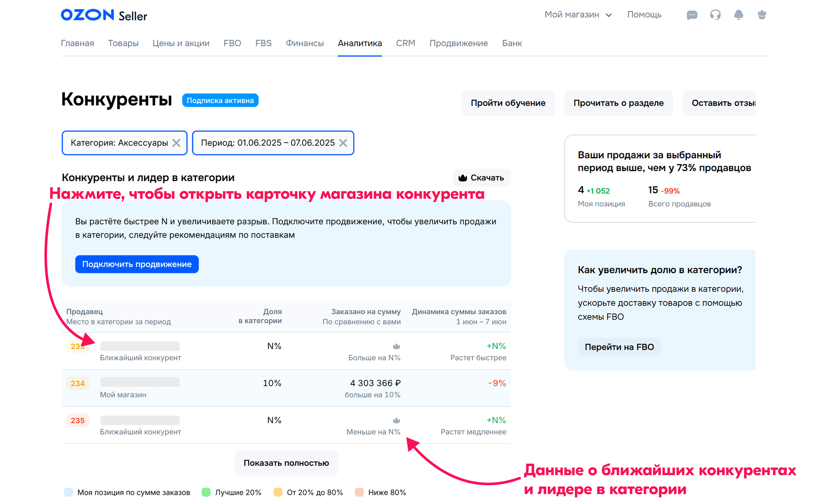The height and width of the screenshot is (504, 828).
Task: Open the notifications bell
Action: (x=738, y=15)
